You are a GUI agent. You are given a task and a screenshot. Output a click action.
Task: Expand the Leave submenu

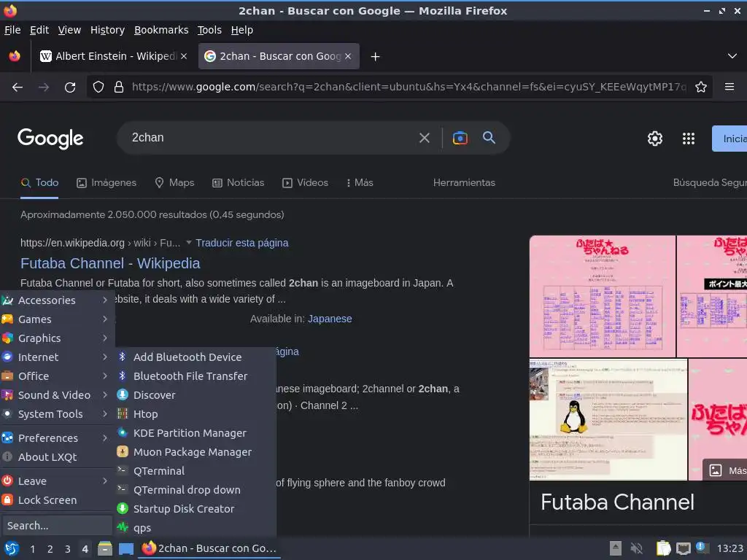pyautogui.click(x=57, y=481)
